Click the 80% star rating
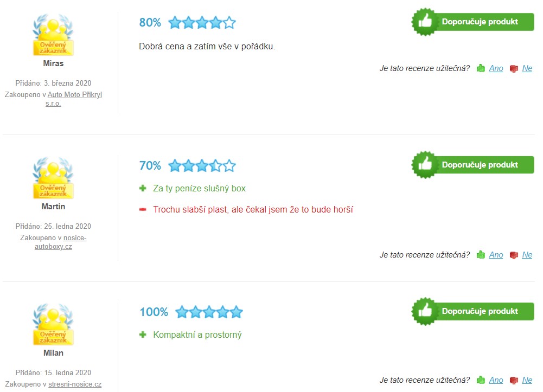Image resolution: width=543 pixels, height=392 pixels. pos(202,23)
